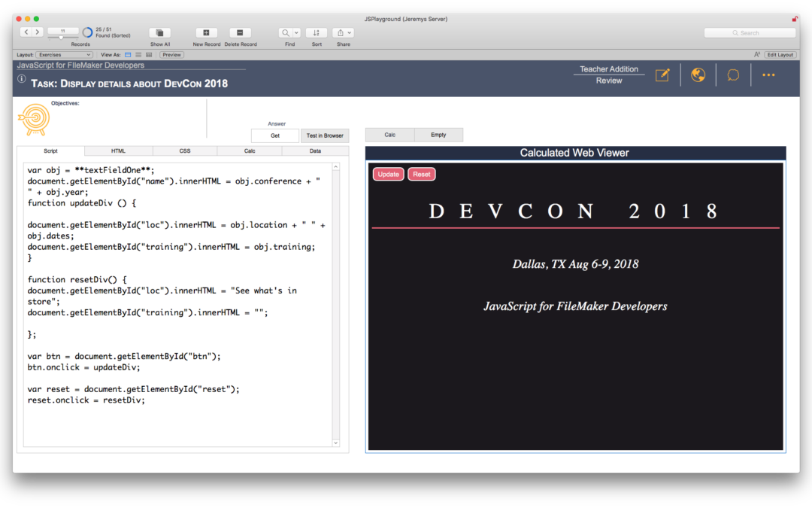
Task: Click the "Objectives:" label
Action: tap(65, 103)
